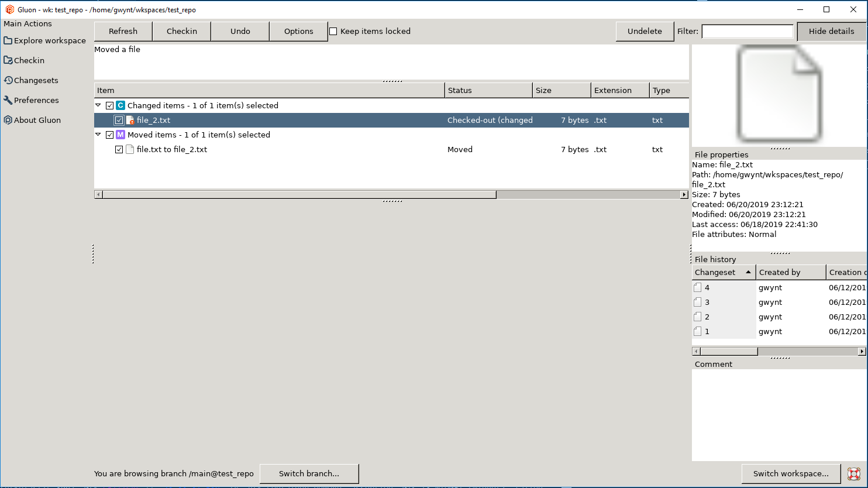Uncheck file_2.txt in Changed items

(x=119, y=120)
